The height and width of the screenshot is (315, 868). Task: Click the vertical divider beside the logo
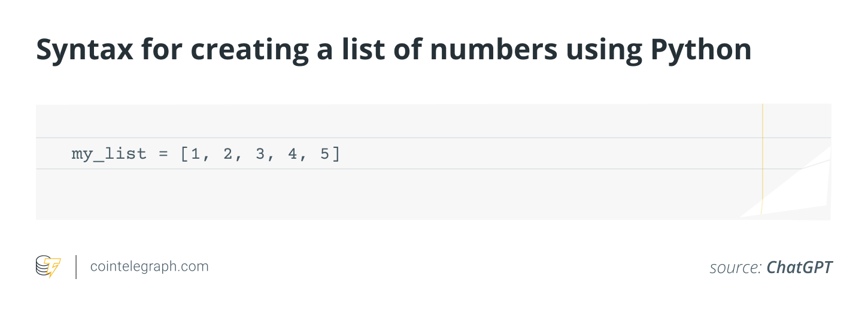pos(76,267)
